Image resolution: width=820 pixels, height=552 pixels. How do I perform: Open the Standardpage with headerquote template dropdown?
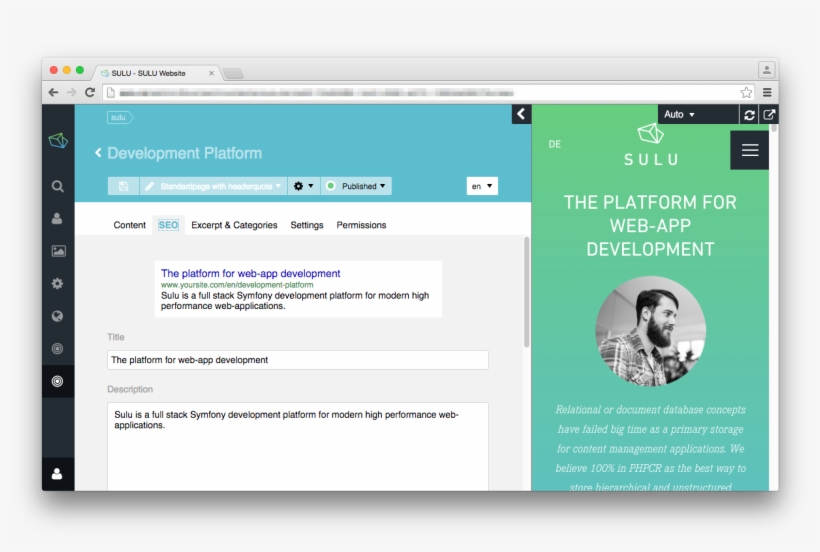point(213,186)
